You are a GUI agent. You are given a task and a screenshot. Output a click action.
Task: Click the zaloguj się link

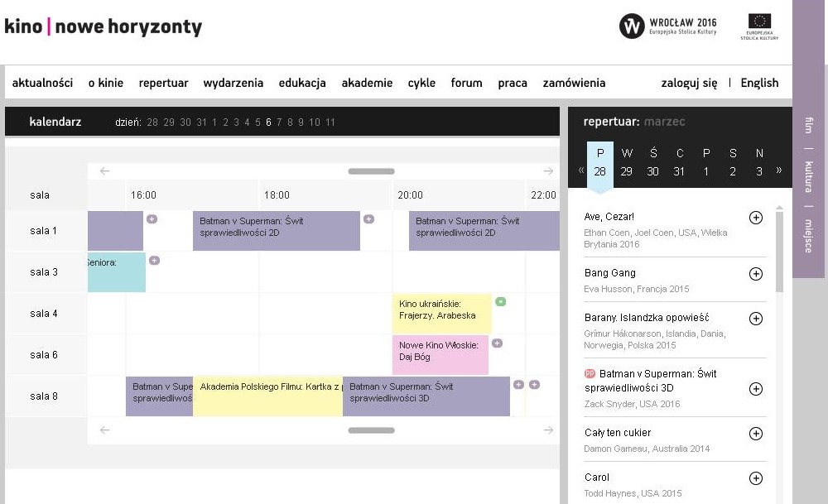click(x=689, y=83)
